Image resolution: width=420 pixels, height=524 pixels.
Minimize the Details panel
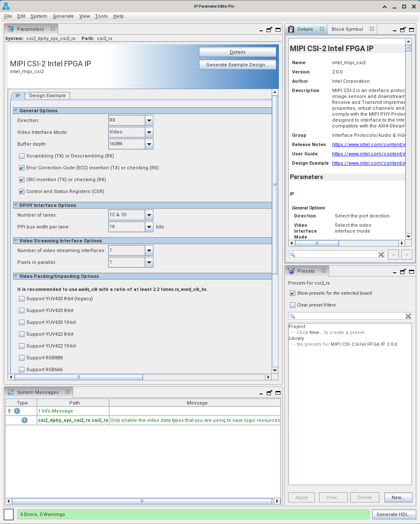point(395,30)
